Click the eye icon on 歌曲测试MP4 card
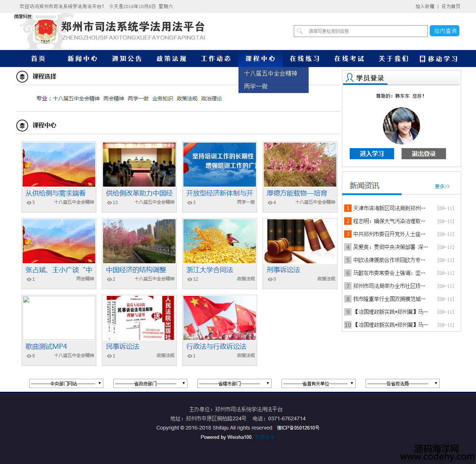The width and height of the screenshot is (476, 464). point(29,356)
